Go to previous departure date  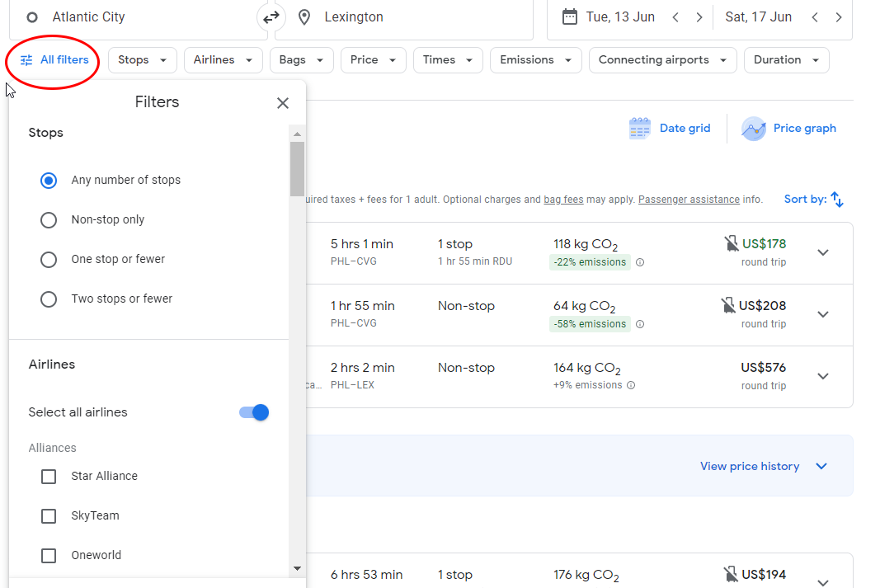675,17
